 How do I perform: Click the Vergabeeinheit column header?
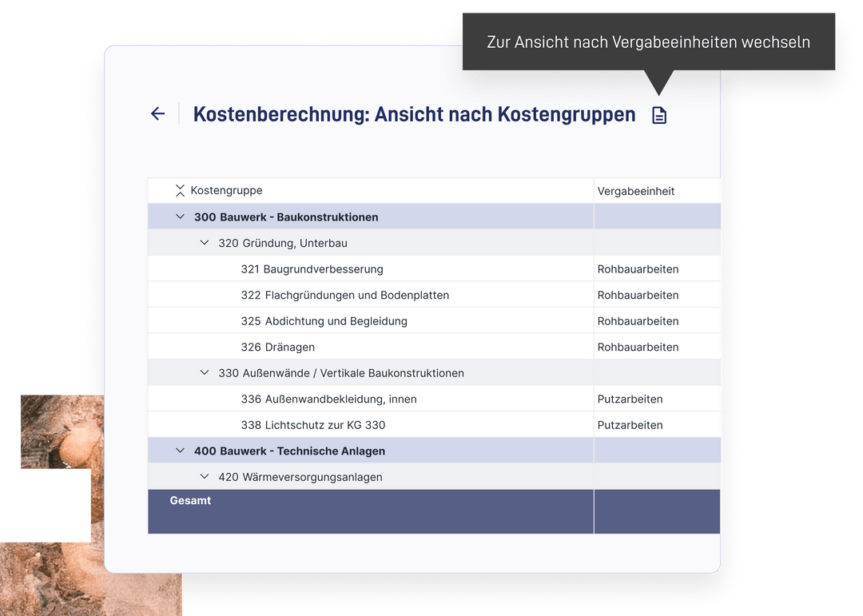click(x=635, y=190)
